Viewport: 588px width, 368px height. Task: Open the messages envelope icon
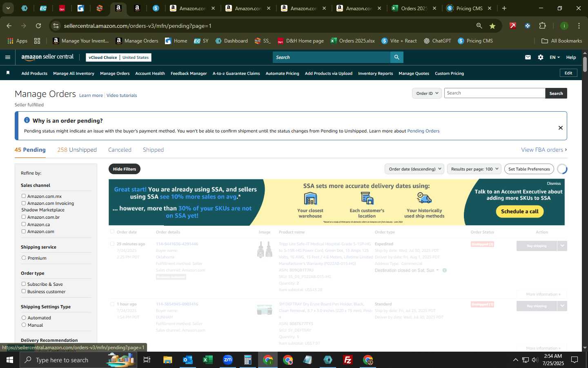[x=528, y=57]
